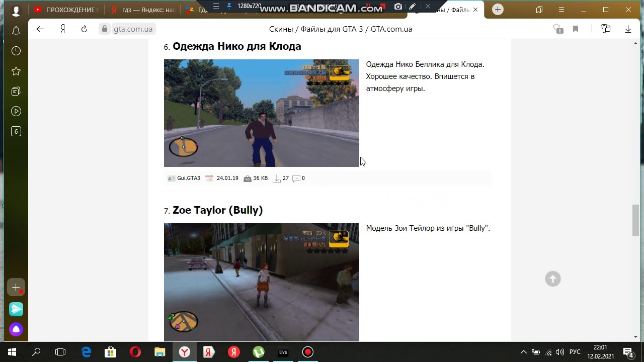
Task: Open video play icon in sidebar
Action: click(16, 111)
